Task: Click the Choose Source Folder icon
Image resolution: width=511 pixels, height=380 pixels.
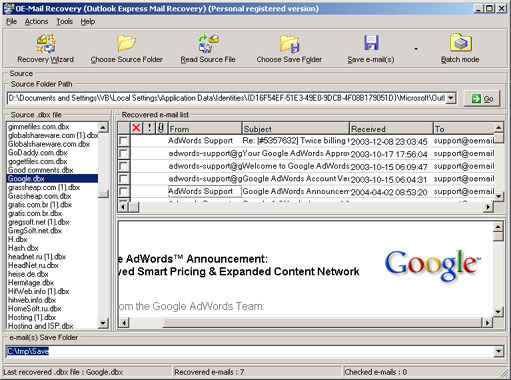Action: [x=126, y=43]
